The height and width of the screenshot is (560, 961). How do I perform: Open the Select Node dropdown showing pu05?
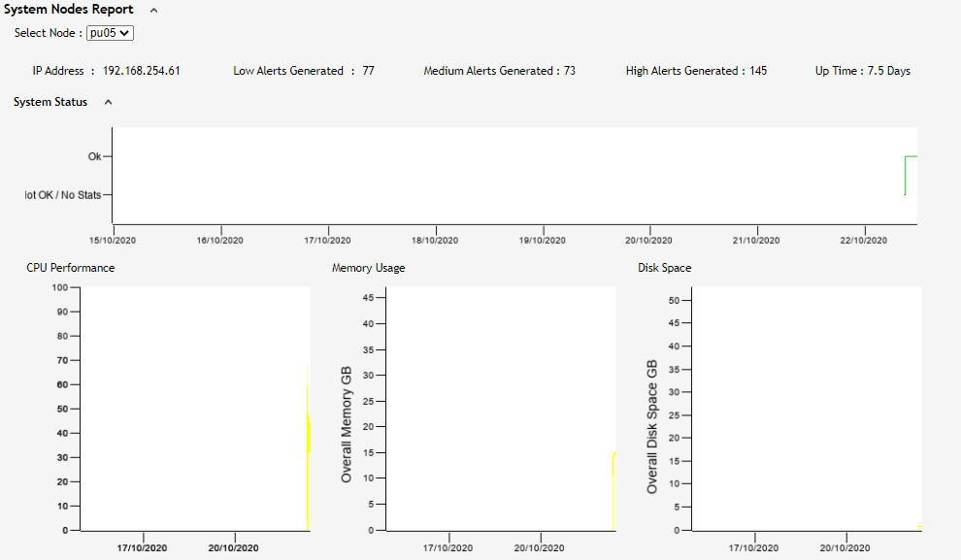(x=110, y=33)
